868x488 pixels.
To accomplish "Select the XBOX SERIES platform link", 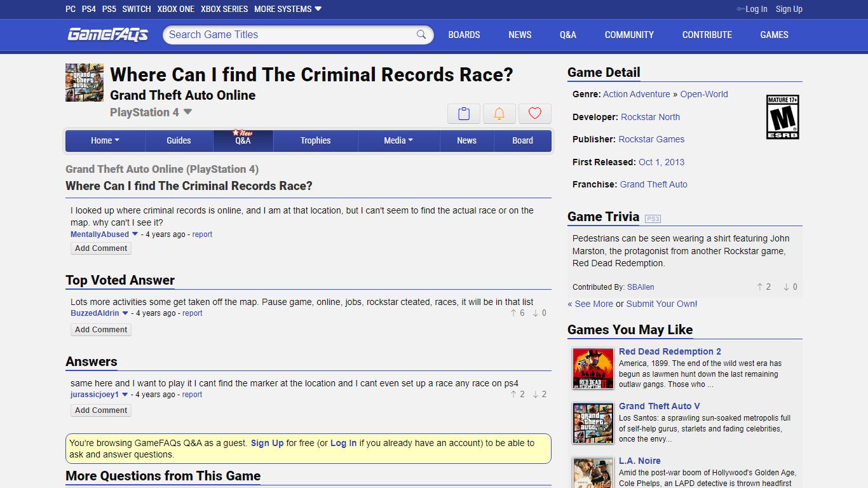I will coord(224,9).
